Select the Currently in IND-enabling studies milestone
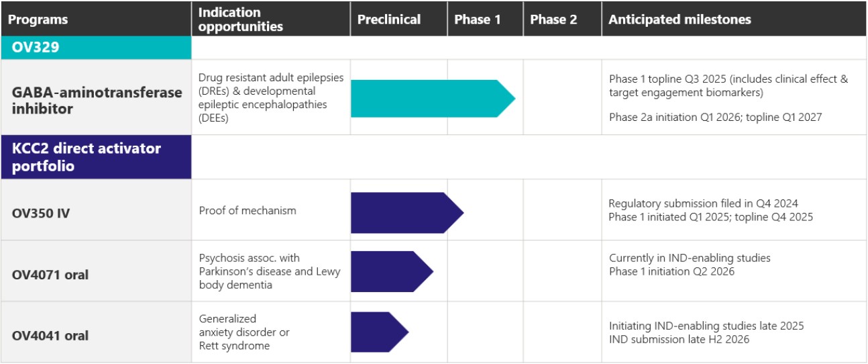Image resolution: width=868 pixels, height=364 pixels. [x=690, y=258]
